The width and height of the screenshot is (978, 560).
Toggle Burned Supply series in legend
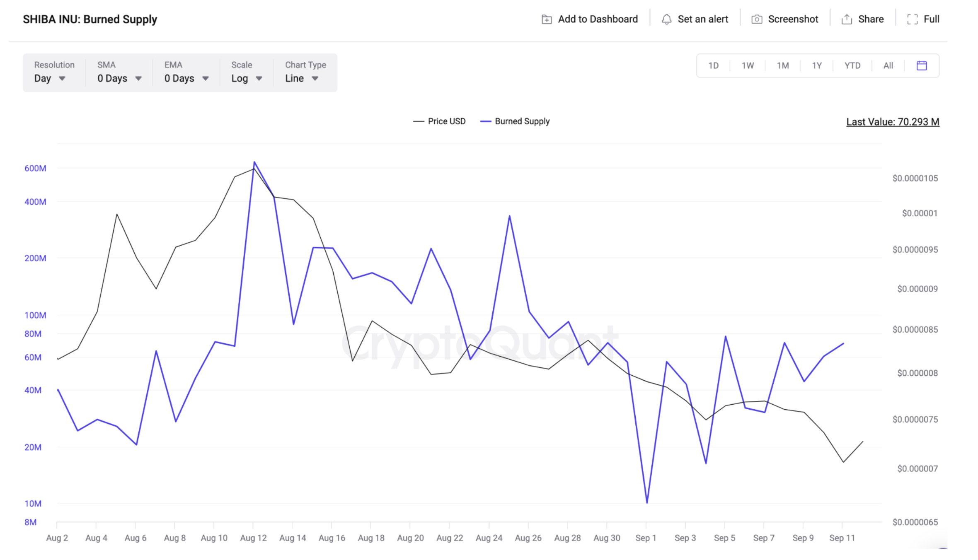coord(522,121)
